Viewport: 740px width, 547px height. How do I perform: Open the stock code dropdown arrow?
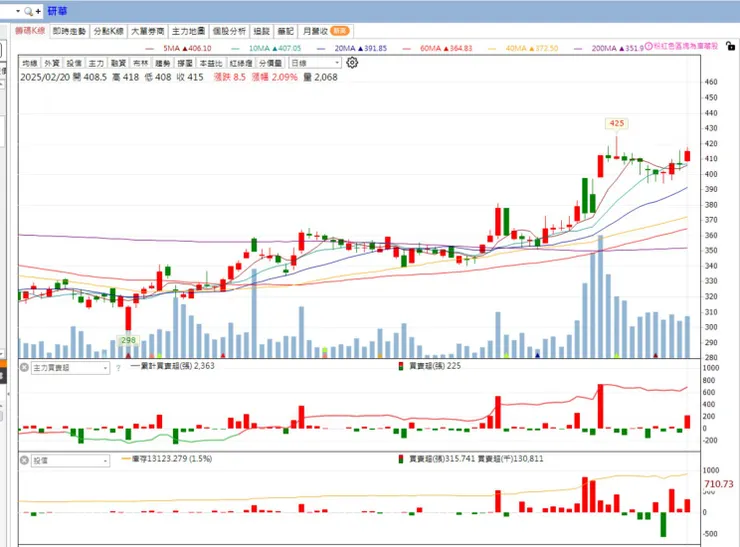coord(18,11)
